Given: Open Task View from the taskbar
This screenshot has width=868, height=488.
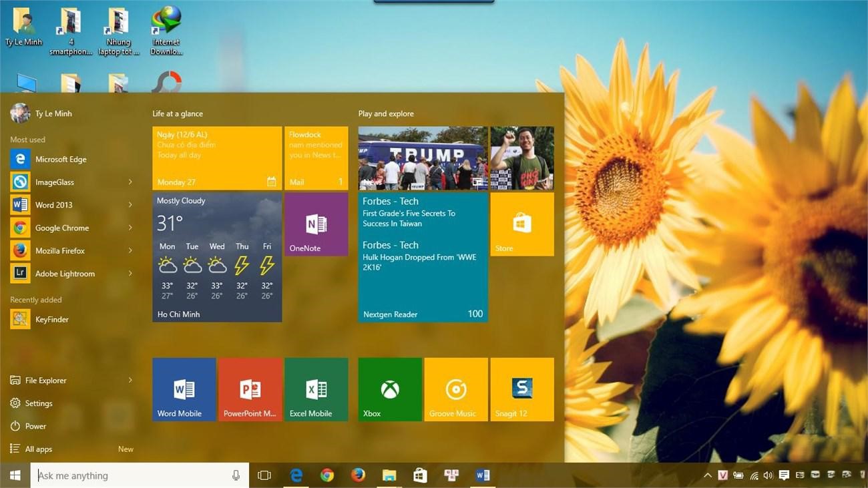Looking at the screenshot, I should (264, 475).
